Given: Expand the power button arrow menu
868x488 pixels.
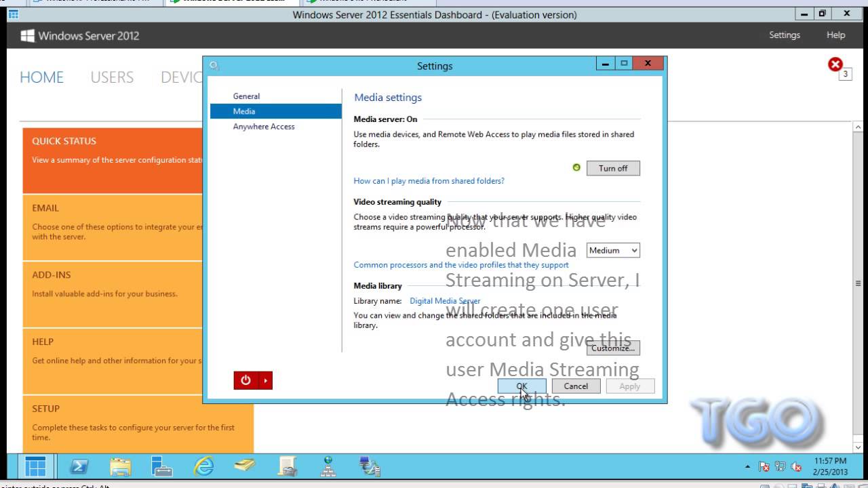Looking at the screenshot, I should pos(265,381).
